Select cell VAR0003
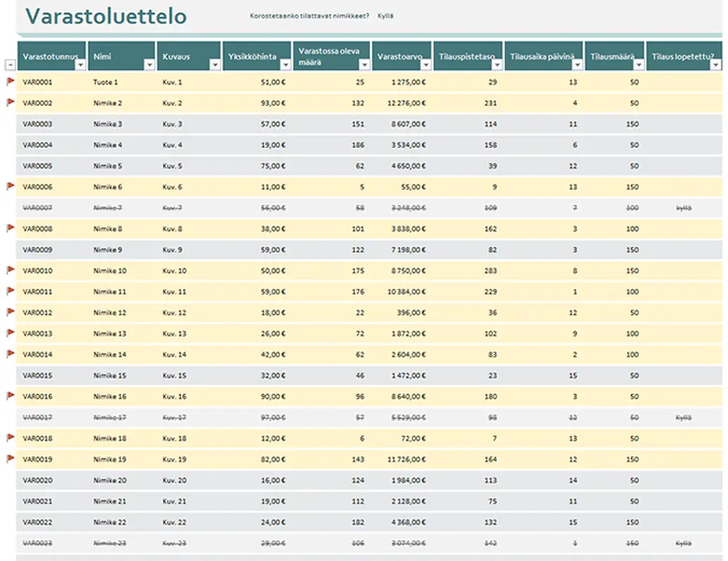728x561 pixels. [x=38, y=124]
